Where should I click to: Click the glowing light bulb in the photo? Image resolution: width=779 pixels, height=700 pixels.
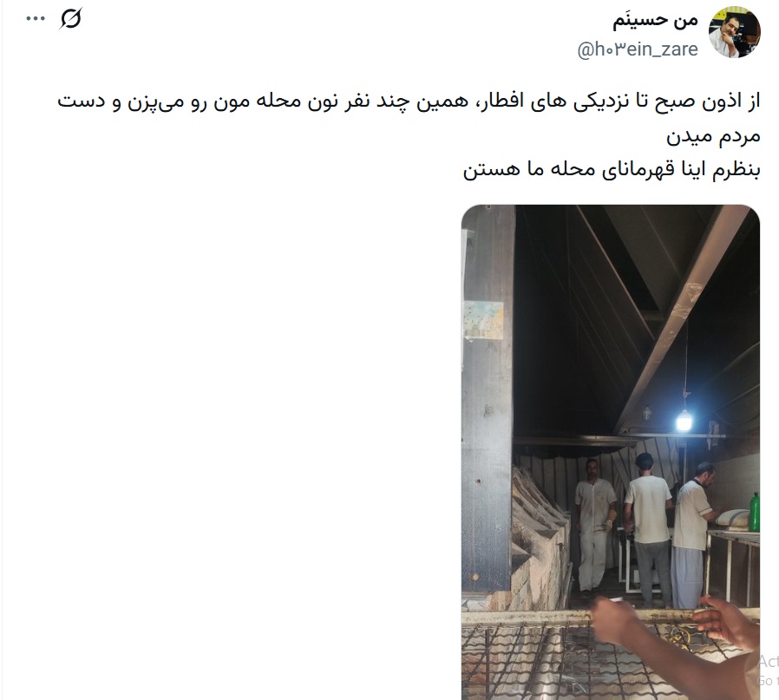click(684, 422)
